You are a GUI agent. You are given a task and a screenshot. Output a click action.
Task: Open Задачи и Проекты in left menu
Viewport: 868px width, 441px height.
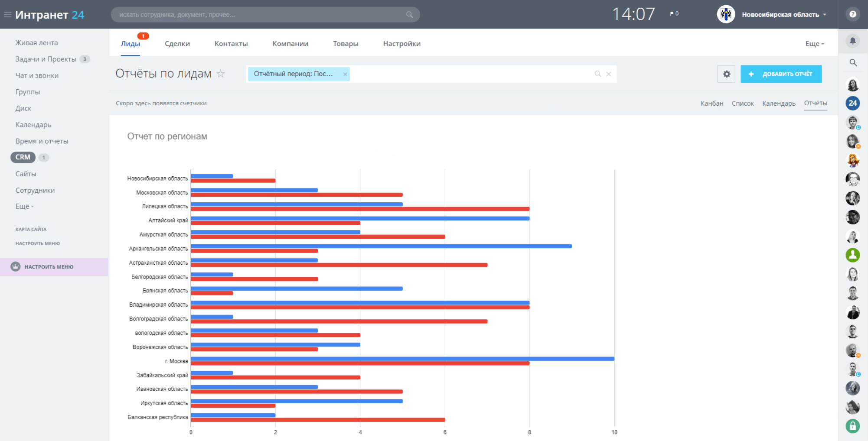tap(46, 59)
